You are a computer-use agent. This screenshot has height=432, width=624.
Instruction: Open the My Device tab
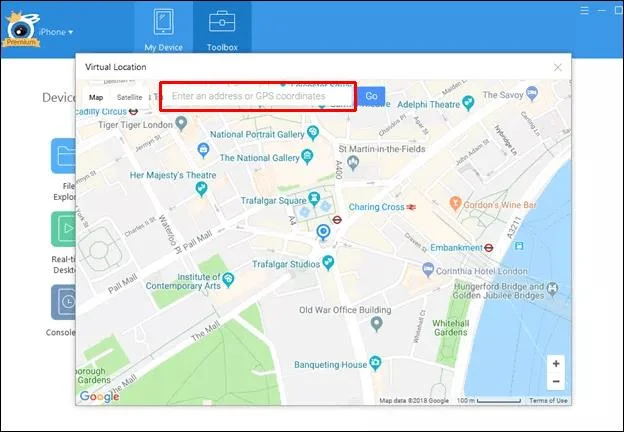click(x=164, y=28)
